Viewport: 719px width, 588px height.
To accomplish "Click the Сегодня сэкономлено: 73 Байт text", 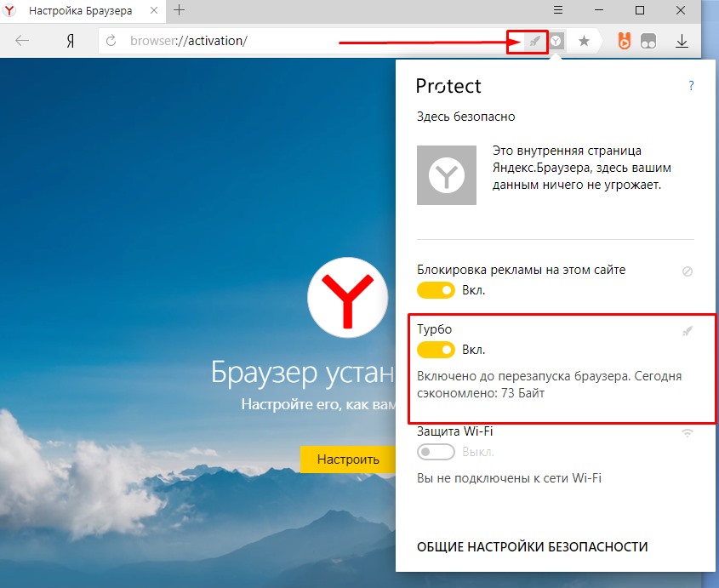I will 550,385.
